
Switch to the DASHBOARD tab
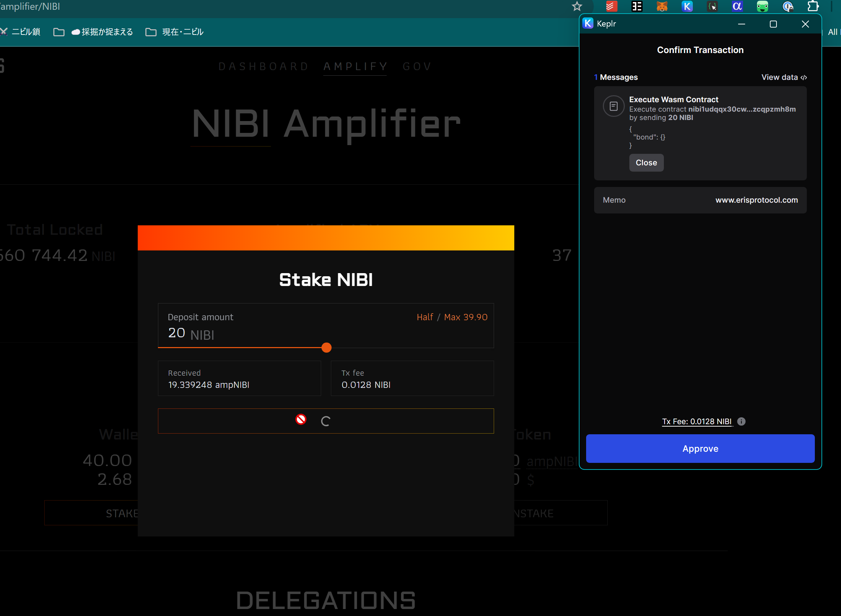[263, 66]
